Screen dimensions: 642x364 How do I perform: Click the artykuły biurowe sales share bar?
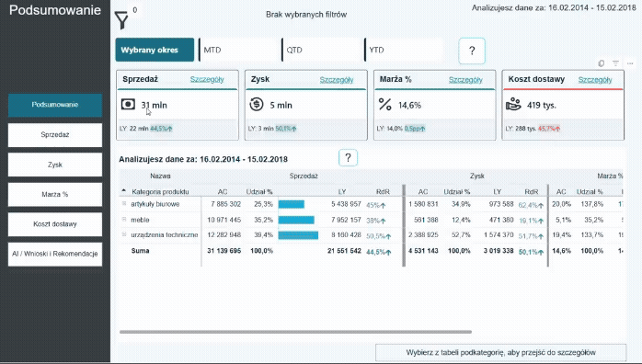pyautogui.click(x=292, y=204)
